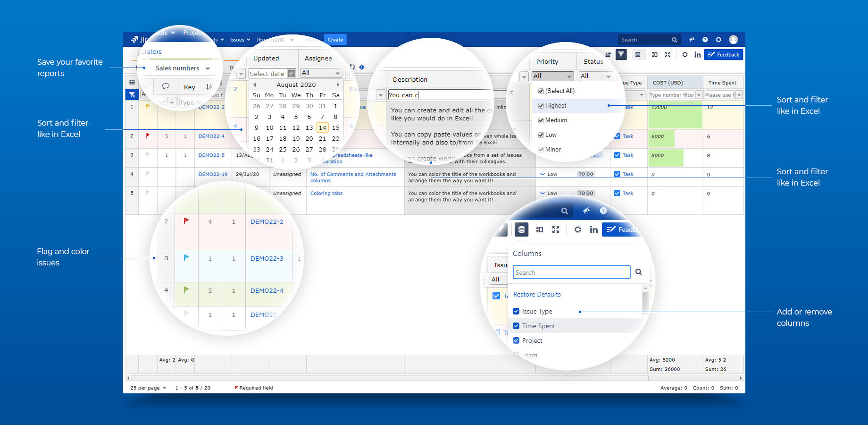Open the Issues menu in the navigation bar

tap(240, 40)
